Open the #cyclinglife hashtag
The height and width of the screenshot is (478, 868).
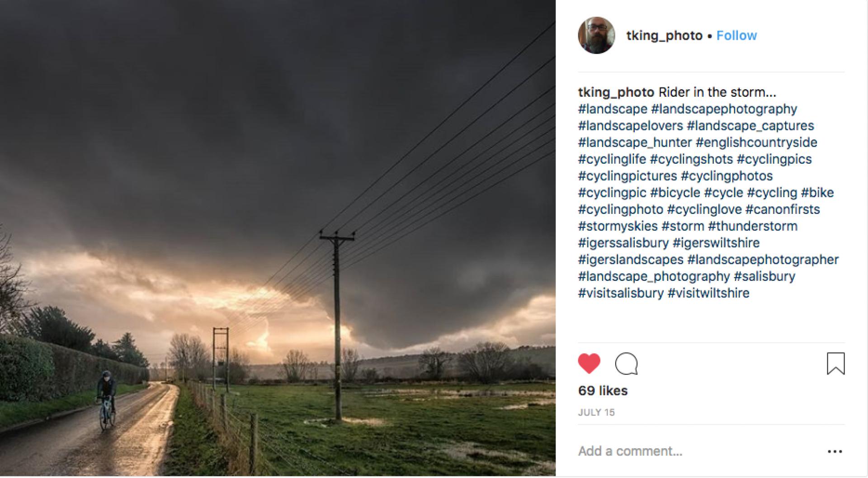(x=612, y=159)
